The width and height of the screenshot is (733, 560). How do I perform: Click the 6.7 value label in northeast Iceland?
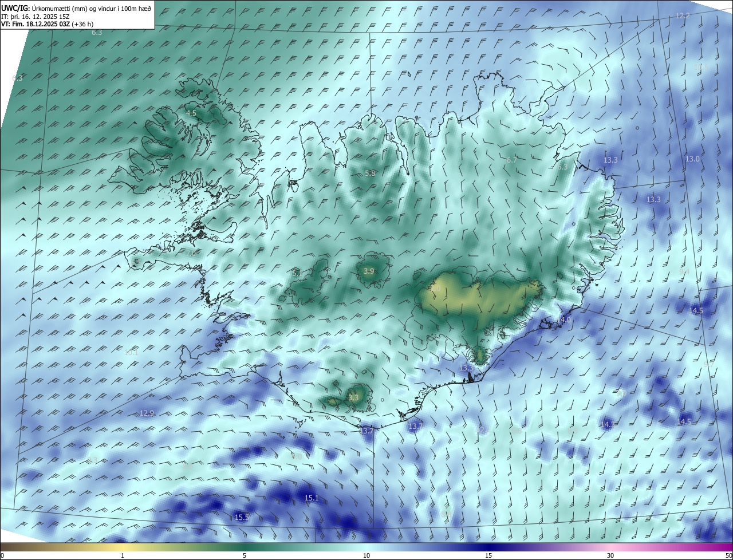click(511, 160)
